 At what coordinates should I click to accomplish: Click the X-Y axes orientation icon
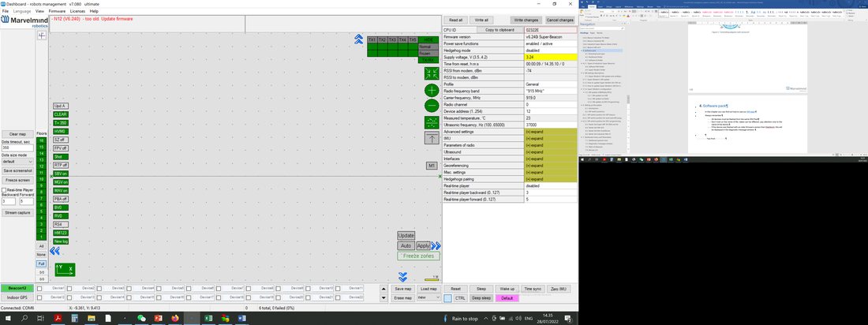[65, 270]
